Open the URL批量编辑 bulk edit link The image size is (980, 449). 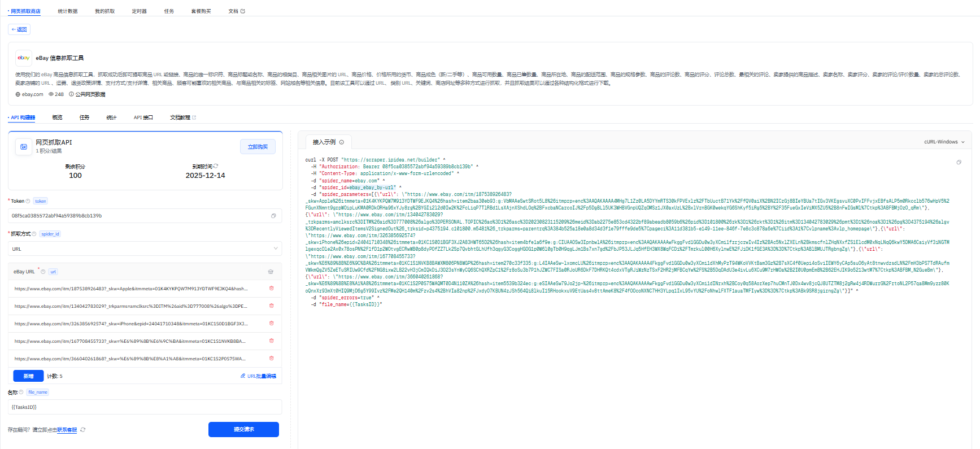tap(259, 376)
